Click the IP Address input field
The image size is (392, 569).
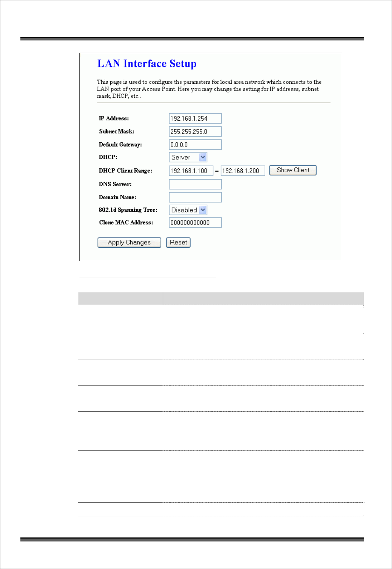(195, 119)
